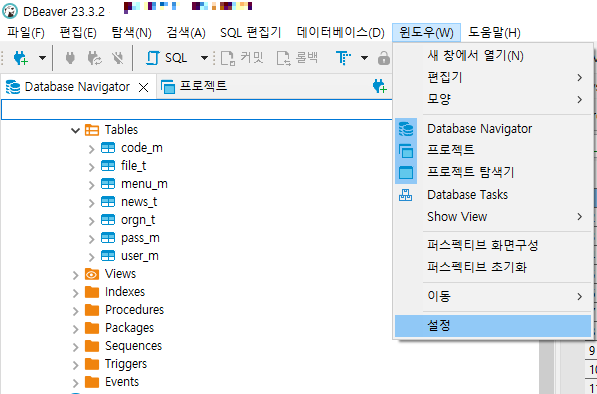Choose 퍼스펙티브 초기화 menu entry
Screen dimensions: 597x394
(493, 267)
